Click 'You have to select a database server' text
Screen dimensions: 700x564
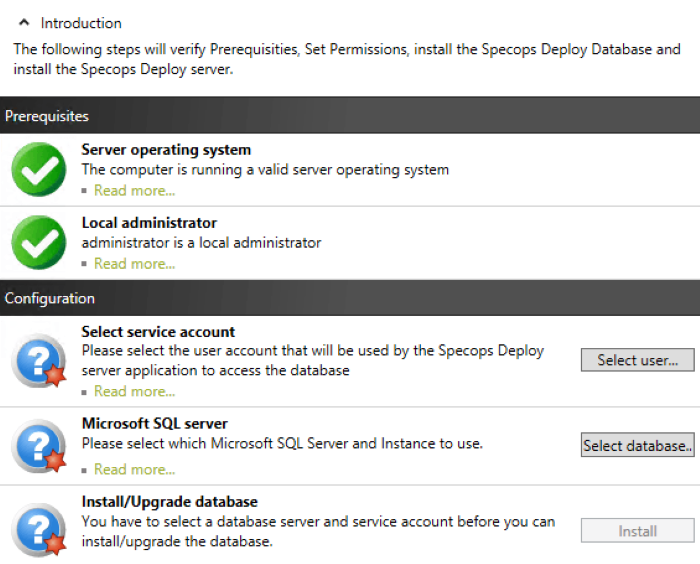coord(318,531)
